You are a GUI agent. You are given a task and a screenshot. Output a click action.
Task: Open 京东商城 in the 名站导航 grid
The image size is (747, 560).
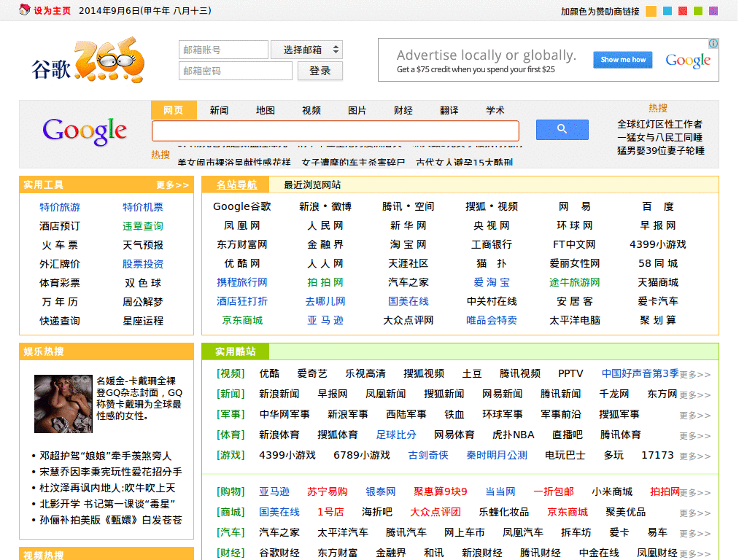pyautogui.click(x=242, y=321)
